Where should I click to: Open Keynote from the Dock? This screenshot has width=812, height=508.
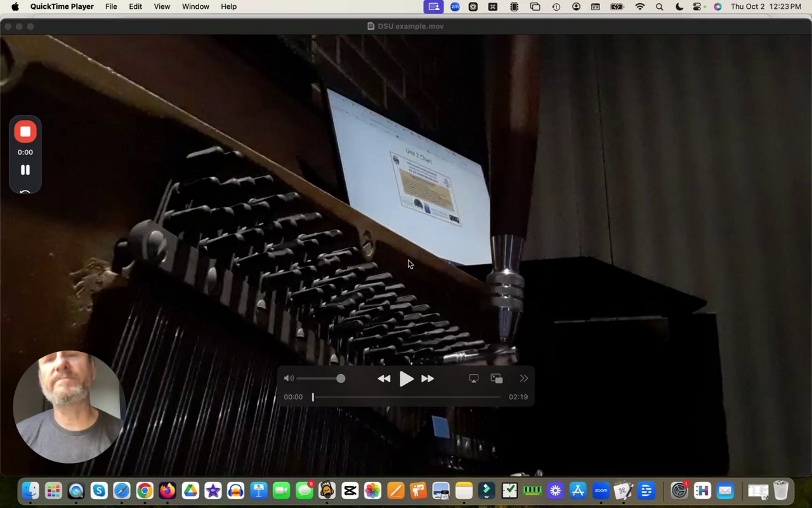point(259,490)
